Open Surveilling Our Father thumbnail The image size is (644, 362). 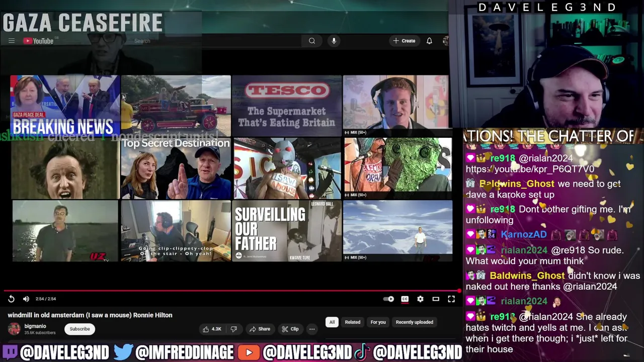coord(286,231)
